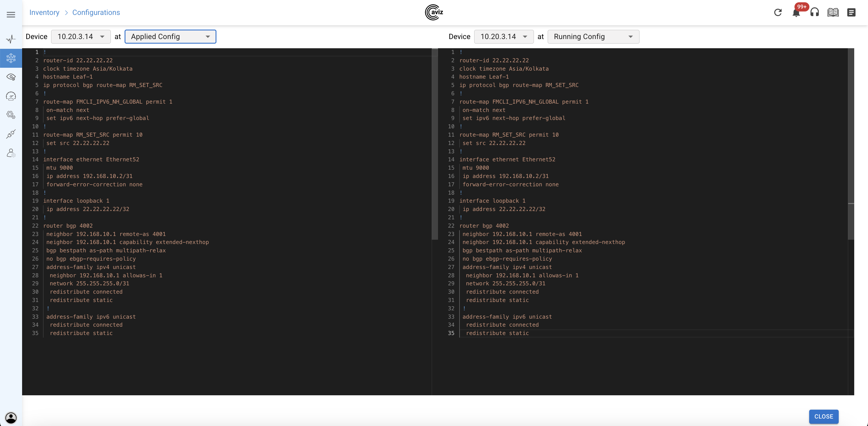This screenshot has height=426, width=868.
Task: Go to Inventory breadcrumb link
Action: tap(44, 12)
